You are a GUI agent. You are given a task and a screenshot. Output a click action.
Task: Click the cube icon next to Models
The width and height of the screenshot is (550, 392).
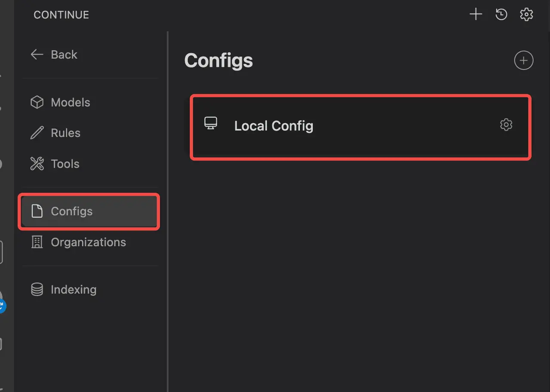(37, 102)
